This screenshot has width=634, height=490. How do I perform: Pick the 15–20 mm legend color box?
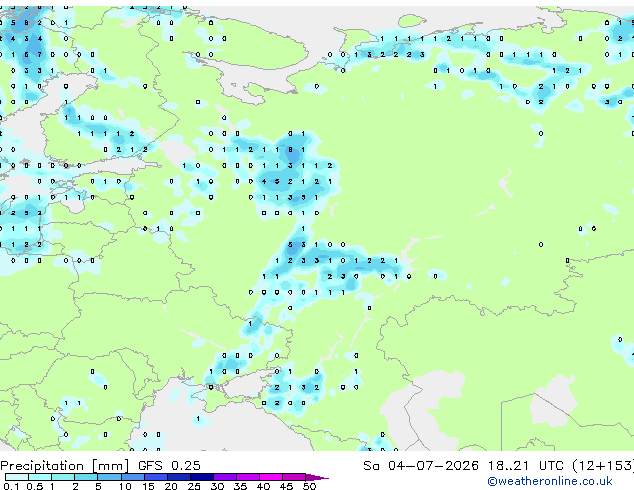(x=156, y=477)
